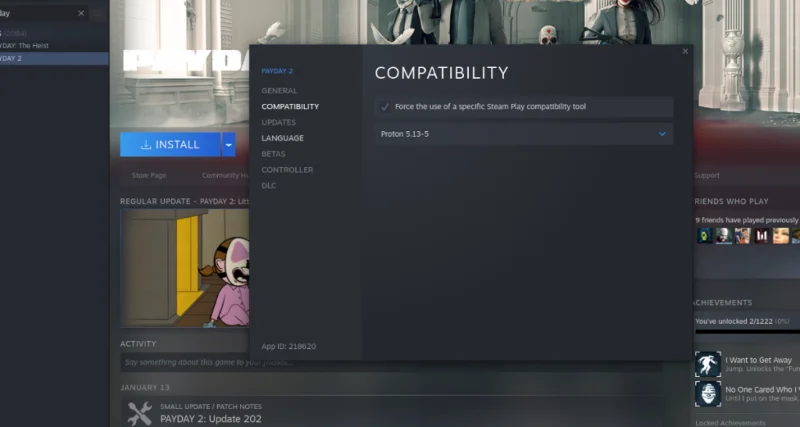Click the third friend avatar
The width and height of the screenshot is (800, 427).
pyautogui.click(x=742, y=236)
